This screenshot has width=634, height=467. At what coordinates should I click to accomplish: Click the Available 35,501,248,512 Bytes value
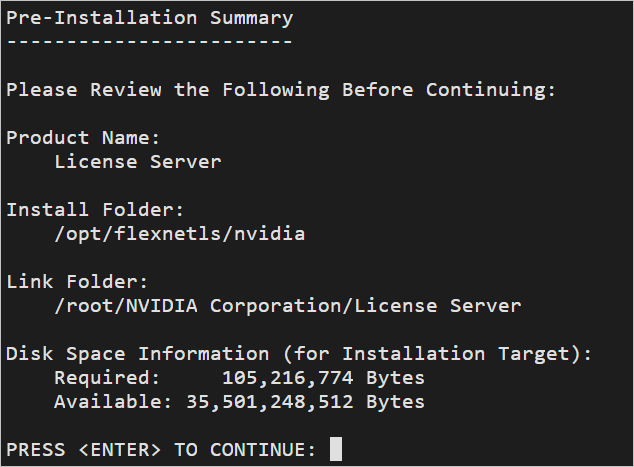click(x=306, y=402)
